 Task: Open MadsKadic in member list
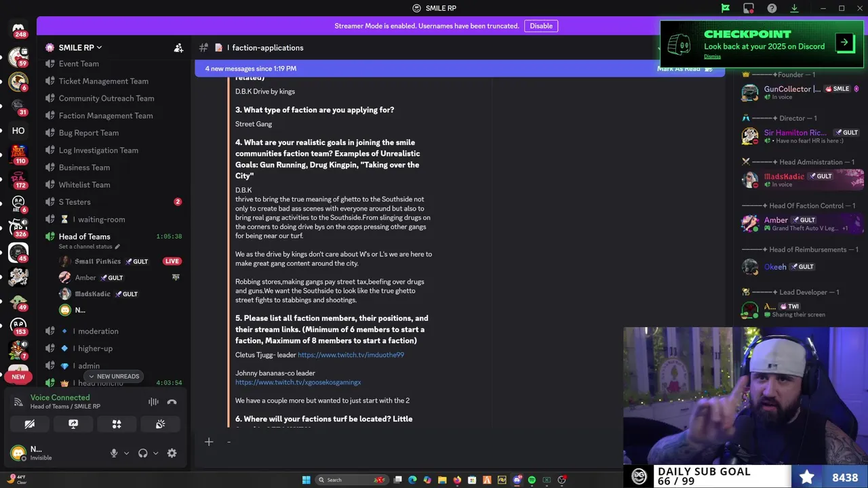pyautogui.click(x=801, y=180)
